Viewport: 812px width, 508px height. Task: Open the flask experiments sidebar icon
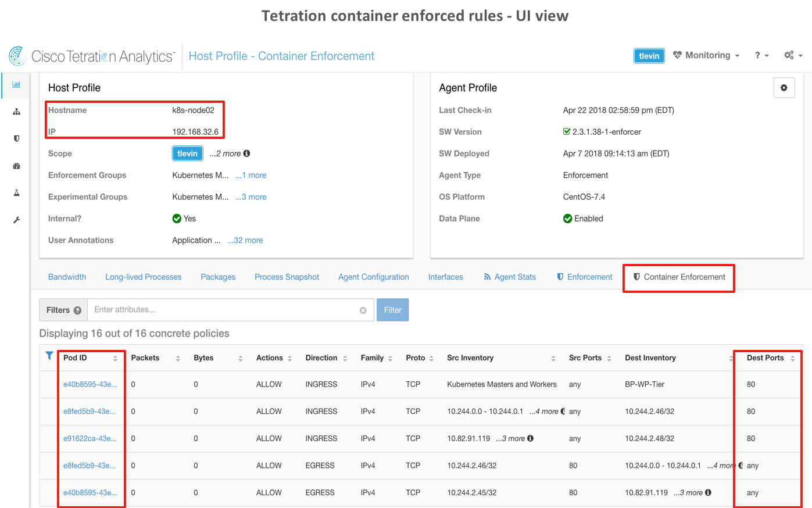(16, 193)
